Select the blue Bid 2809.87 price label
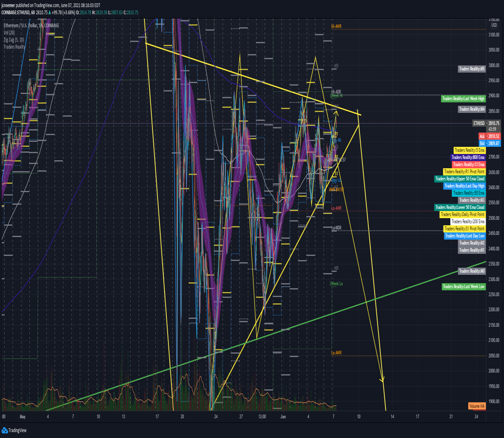 click(x=489, y=143)
